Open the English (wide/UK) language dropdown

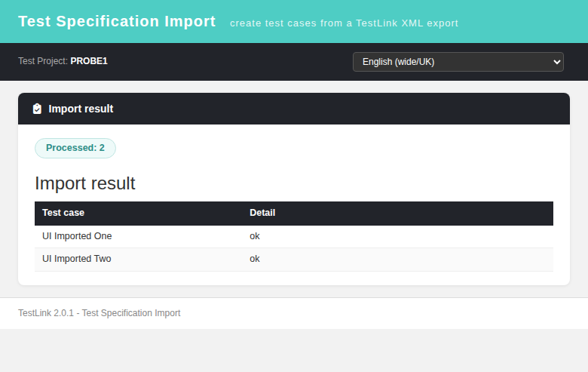[x=458, y=62]
